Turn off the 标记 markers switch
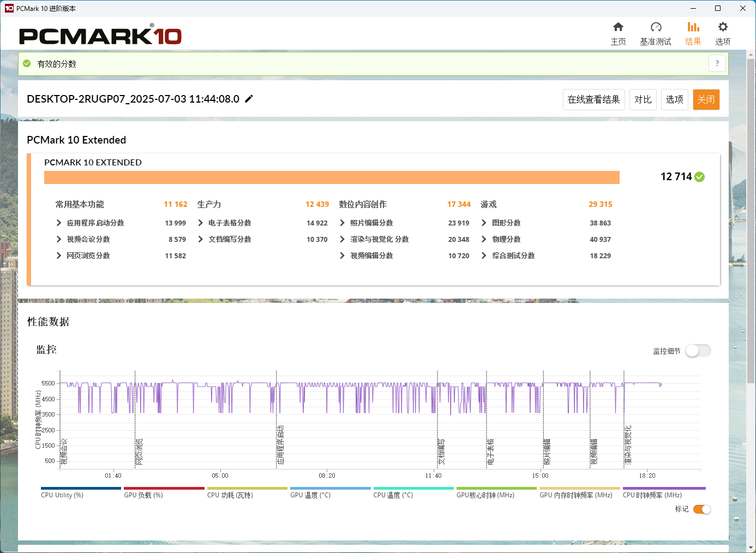The image size is (756, 553). pyautogui.click(x=702, y=509)
